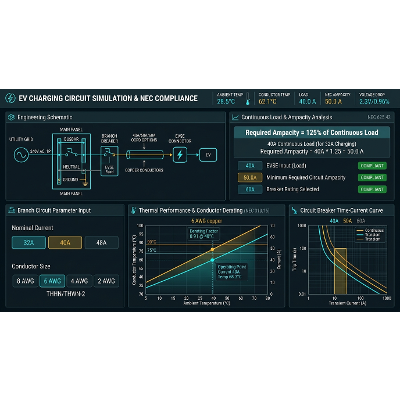
Task: Select 32A nominal current
Action: click(29, 243)
